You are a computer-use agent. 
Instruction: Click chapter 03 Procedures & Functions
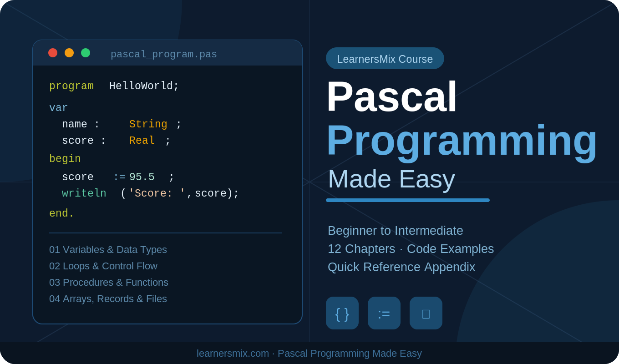tap(109, 283)
